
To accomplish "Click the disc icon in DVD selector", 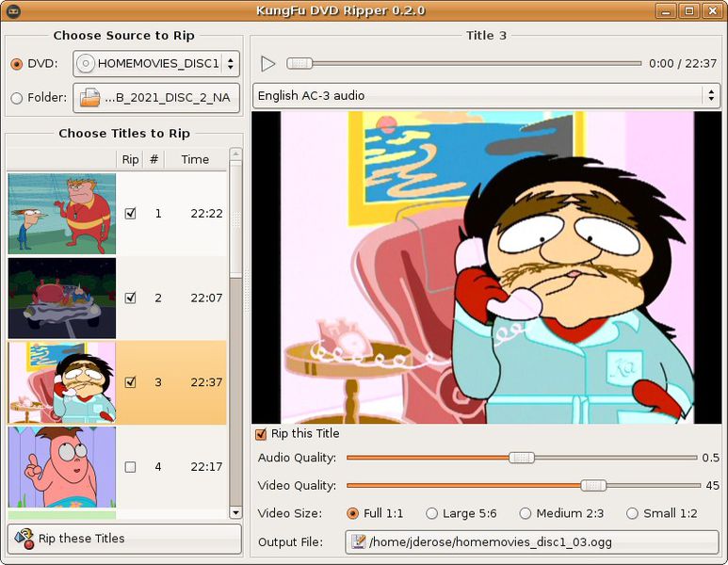I will pos(86,64).
